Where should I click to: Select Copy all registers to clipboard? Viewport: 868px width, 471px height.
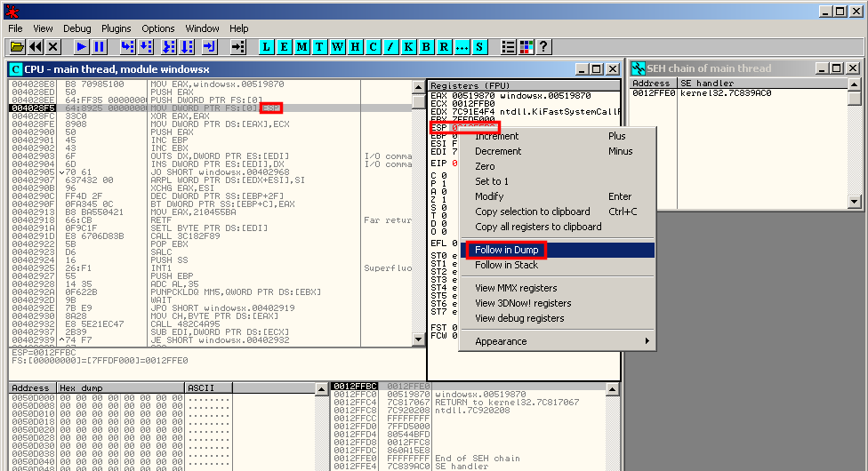538,227
